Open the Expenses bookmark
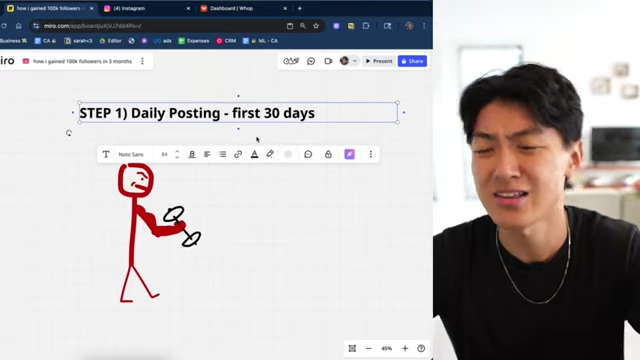 [194, 41]
